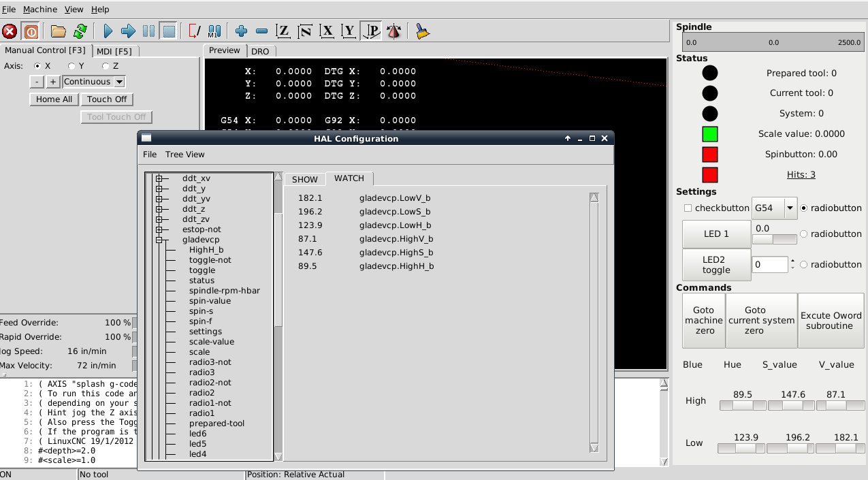Screen dimensions: 868x480
Task: Expand the ddt_xv node in HAL tree
Action: click(x=159, y=178)
